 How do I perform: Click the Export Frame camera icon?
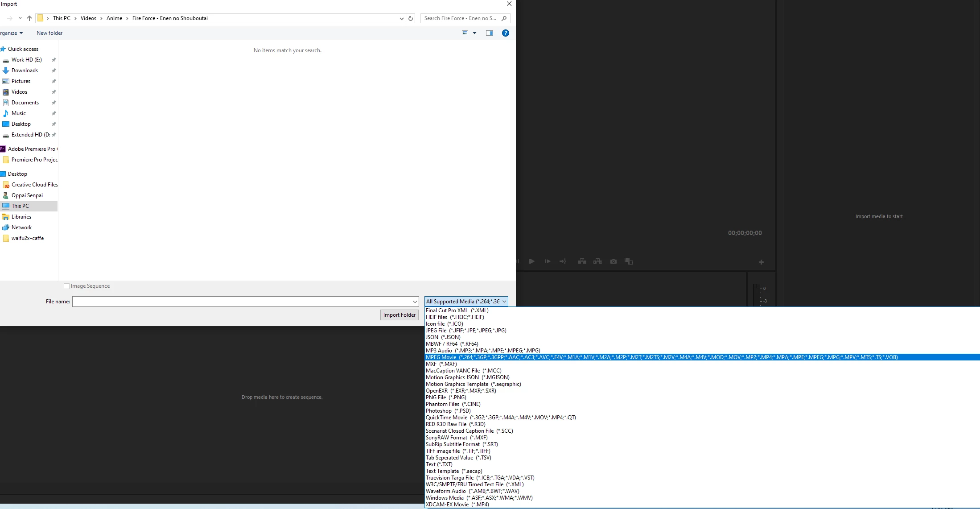tap(614, 261)
